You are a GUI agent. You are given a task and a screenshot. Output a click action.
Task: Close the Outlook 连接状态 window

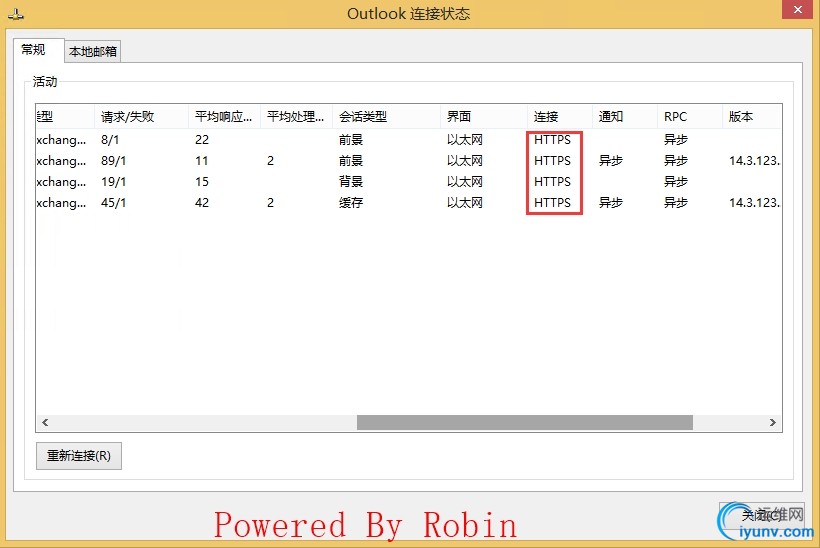tap(798, 9)
